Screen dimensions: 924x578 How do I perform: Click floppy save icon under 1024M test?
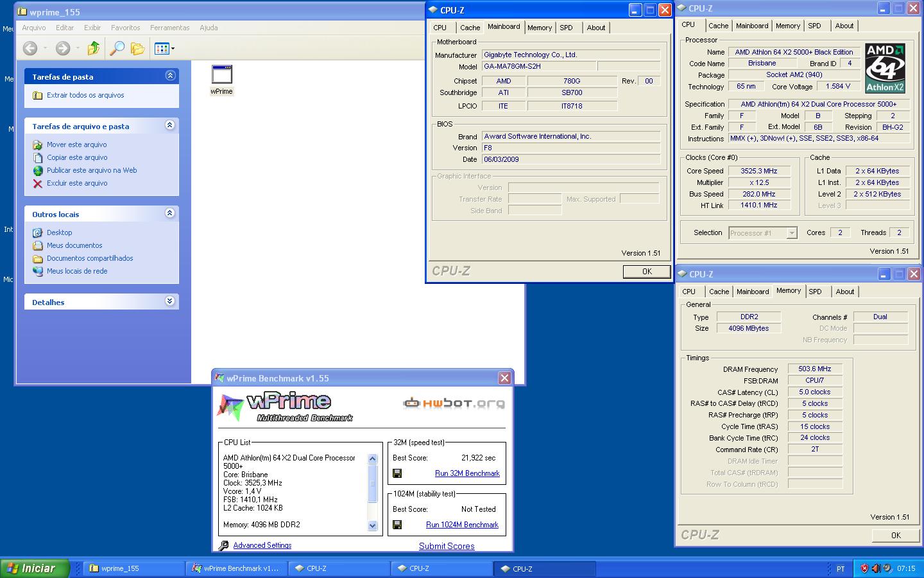397,525
